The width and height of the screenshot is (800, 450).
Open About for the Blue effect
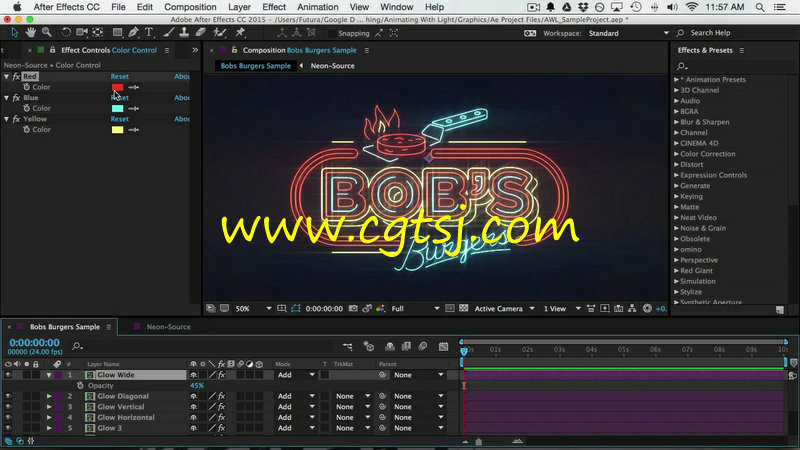pos(182,97)
